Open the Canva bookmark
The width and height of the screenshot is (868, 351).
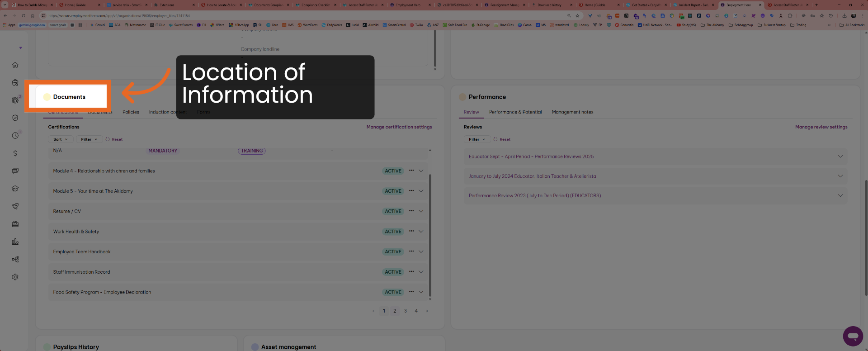[525, 25]
